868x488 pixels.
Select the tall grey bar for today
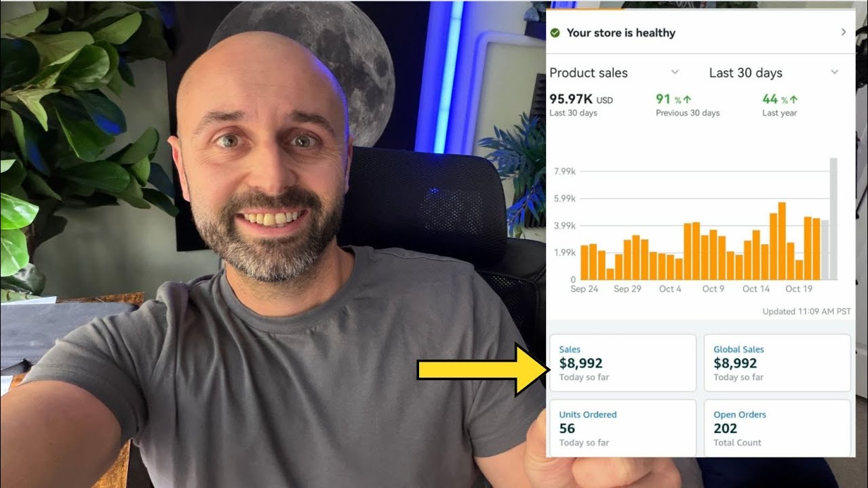click(x=833, y=219)
